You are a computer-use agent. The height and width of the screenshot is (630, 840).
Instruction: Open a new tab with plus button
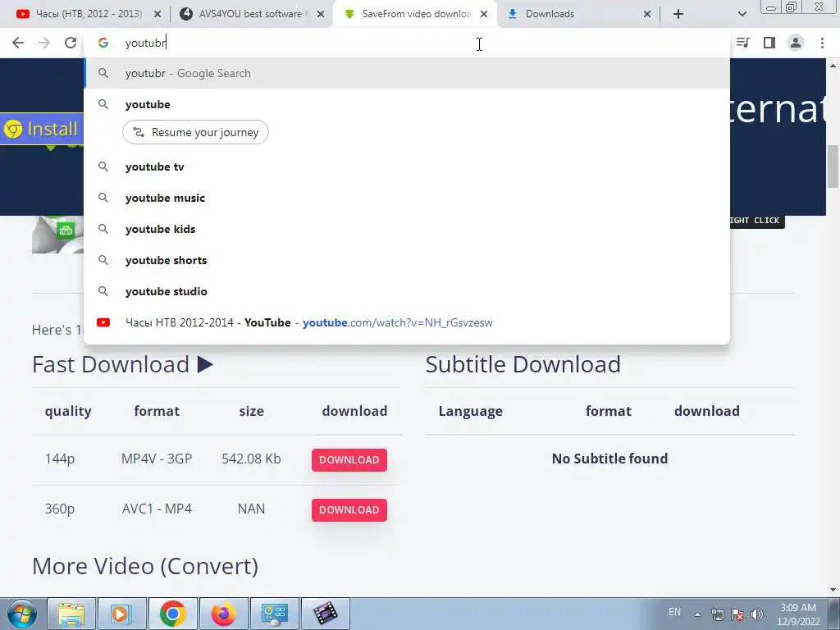(x=678, y=14)
